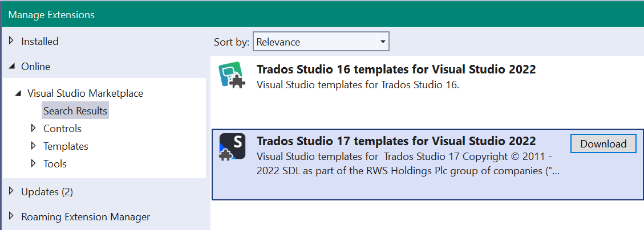Image resolution: width=644 pixels, height=230 pixels.
Task: Open the Roaming Extension Manager label
Action: [86, 216]
